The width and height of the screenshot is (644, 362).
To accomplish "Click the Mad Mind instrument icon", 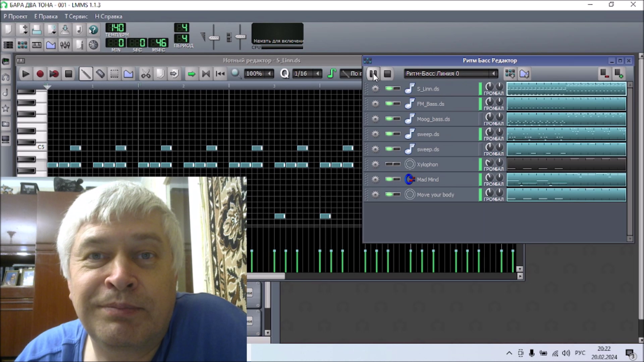I will point(410,179).
